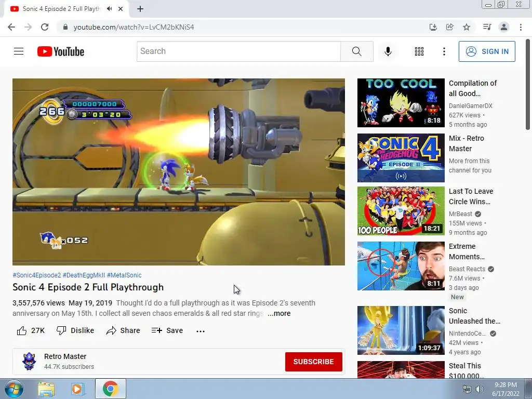532x399 pixels.
Task: Open YouTube settings three-dot menu
Action: point(444,51)
